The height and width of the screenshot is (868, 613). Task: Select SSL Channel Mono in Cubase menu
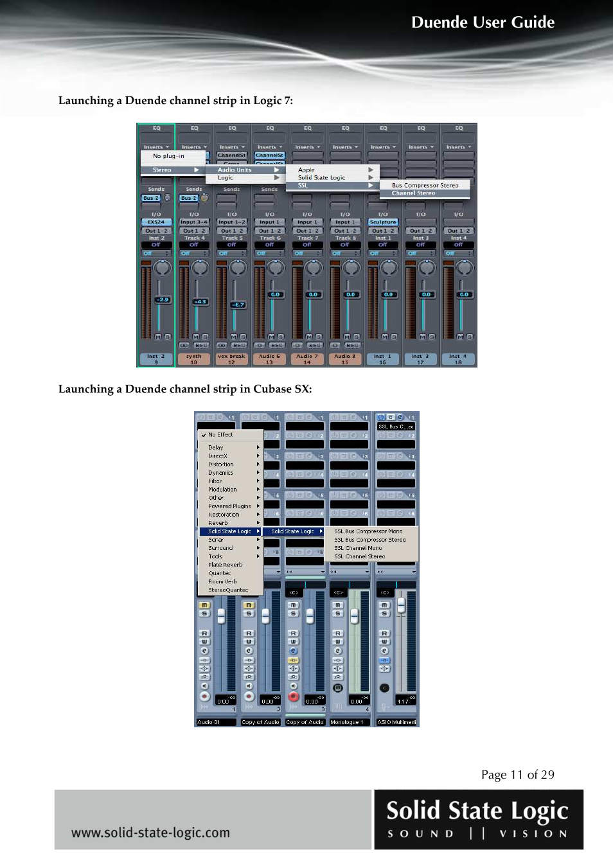pos(358,548)
